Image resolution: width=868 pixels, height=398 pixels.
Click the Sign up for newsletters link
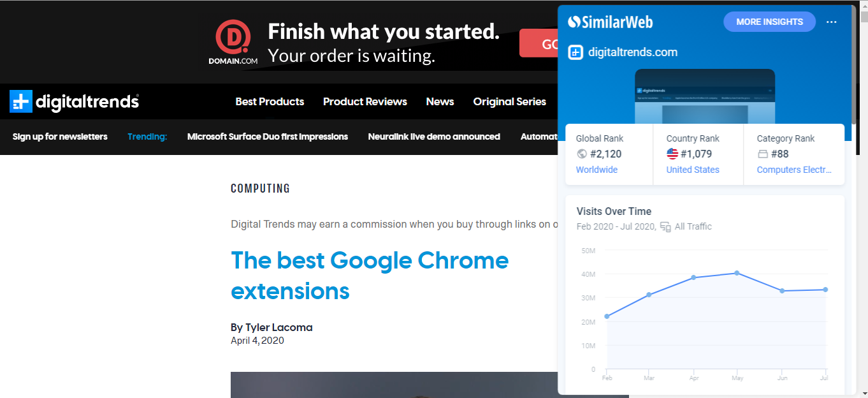(x=60, y=136)
